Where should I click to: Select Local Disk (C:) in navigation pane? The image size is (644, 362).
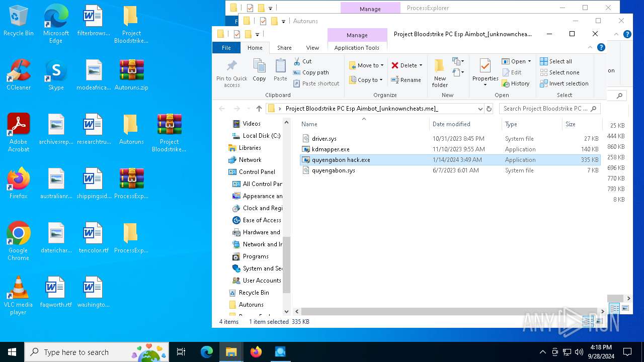[257, 136]
